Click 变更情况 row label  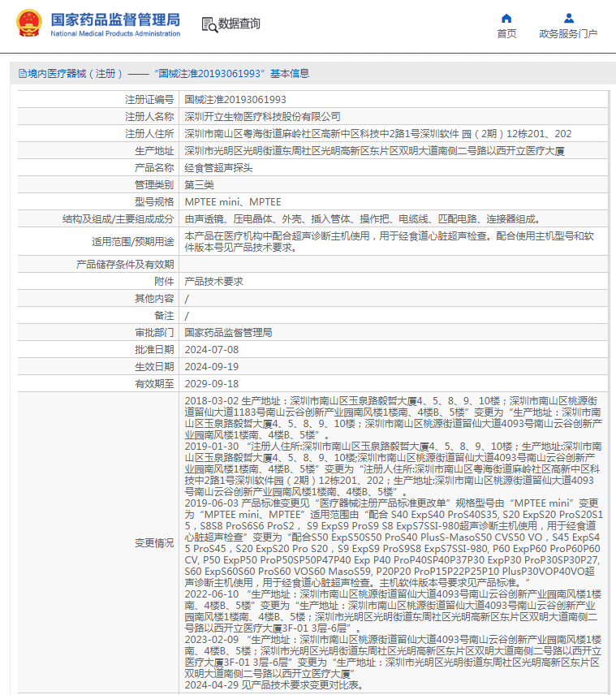[x=154, y=543]
